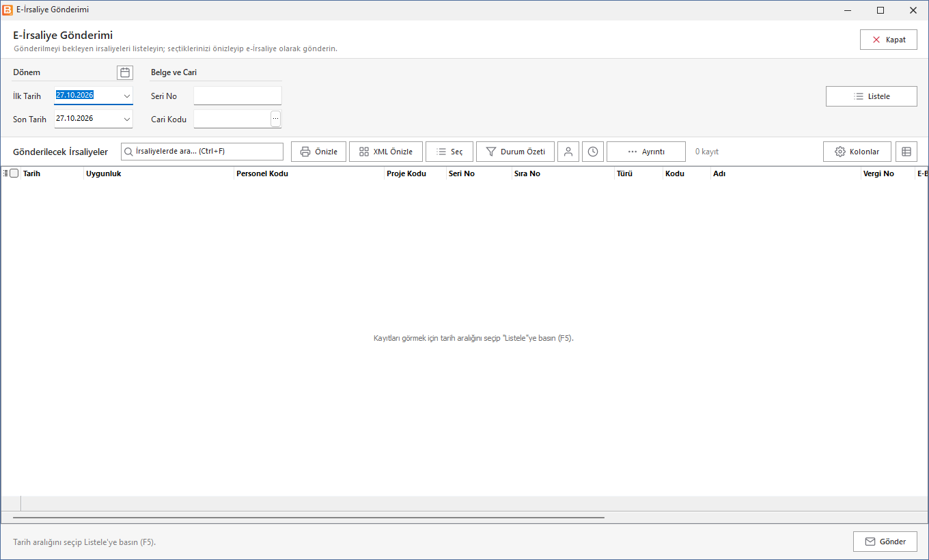Click the Kodu column header
This screenshot has height=560, width=929.
pos(687,173)
